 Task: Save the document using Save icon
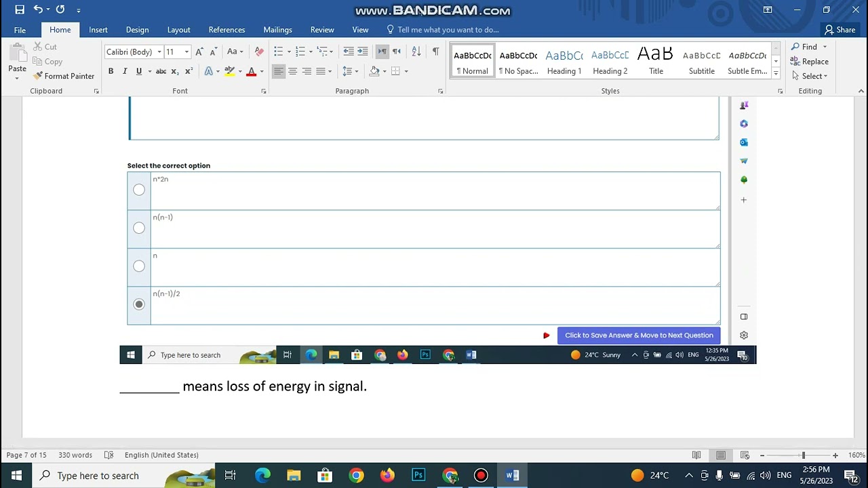point(20,9)
